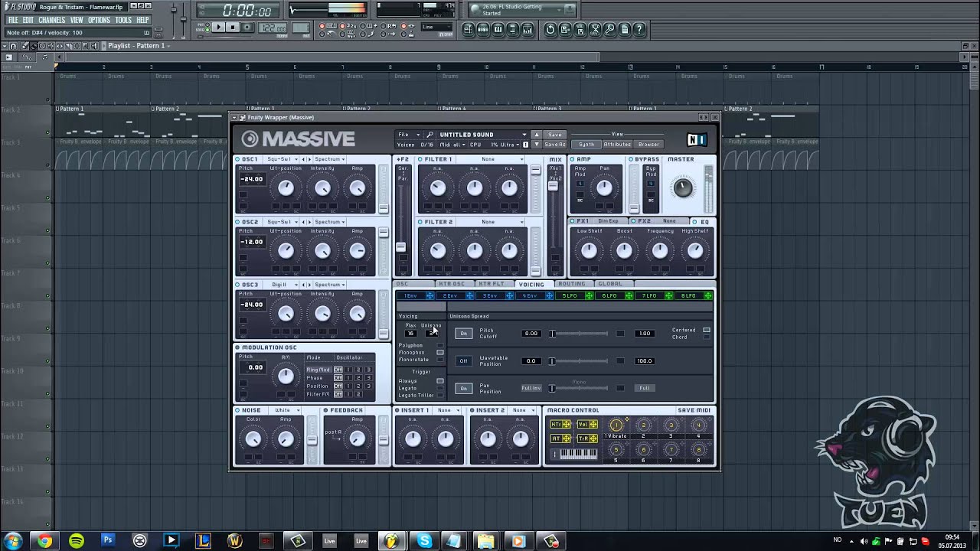980x551 pixels.
Task: Open OSC1 Squ-Sw I wavetable dropdown
Action: (x=282, y=159)
